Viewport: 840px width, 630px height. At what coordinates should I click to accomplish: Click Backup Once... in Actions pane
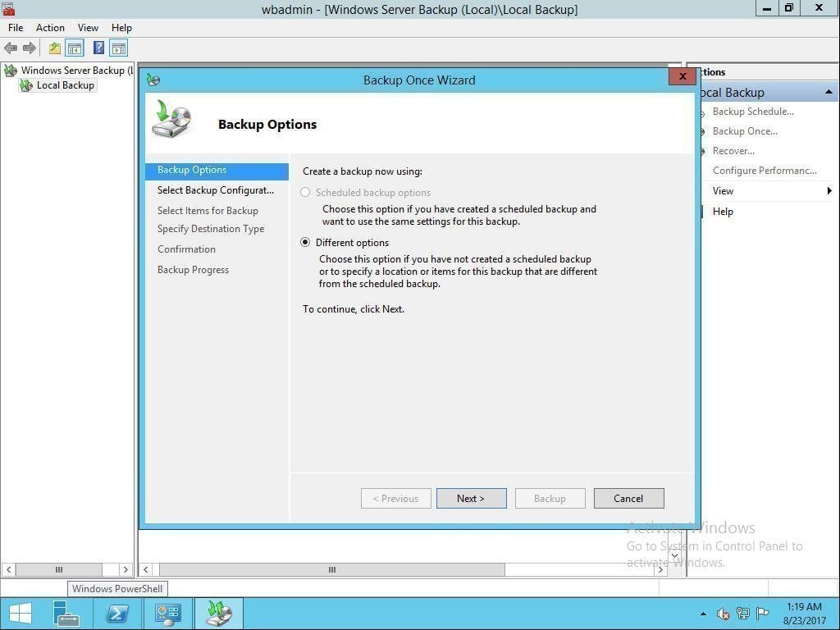pos(745,131)
